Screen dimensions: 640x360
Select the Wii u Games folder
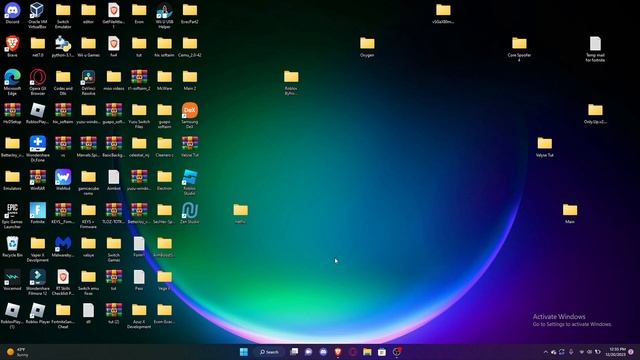(x=88, y=47)
